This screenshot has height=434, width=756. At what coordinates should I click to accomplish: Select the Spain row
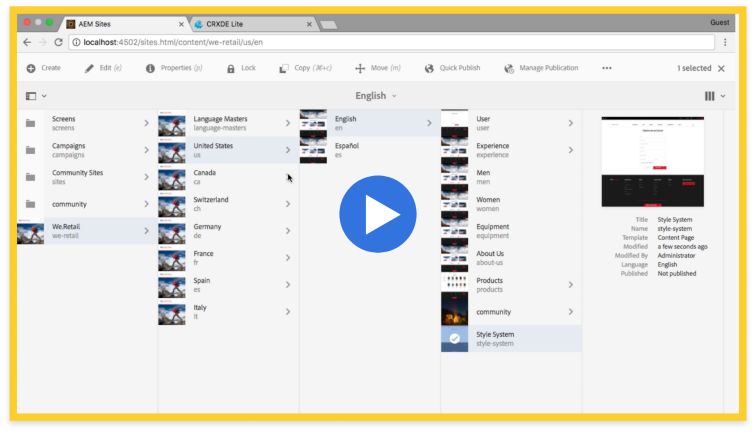228,285
